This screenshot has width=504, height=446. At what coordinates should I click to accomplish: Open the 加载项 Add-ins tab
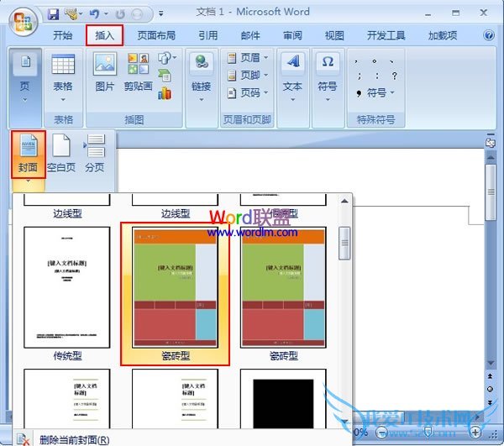pyautogui.click(x=443, y=35)
